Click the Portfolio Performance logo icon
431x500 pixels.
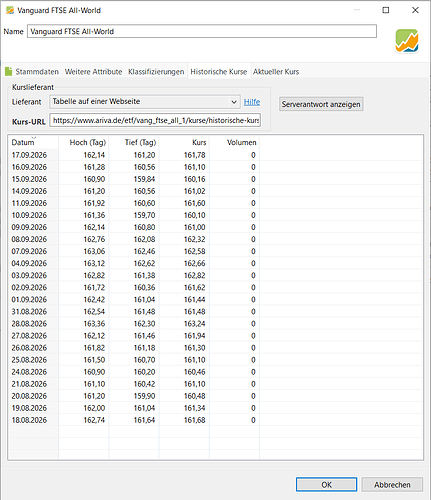click(407, 41)
